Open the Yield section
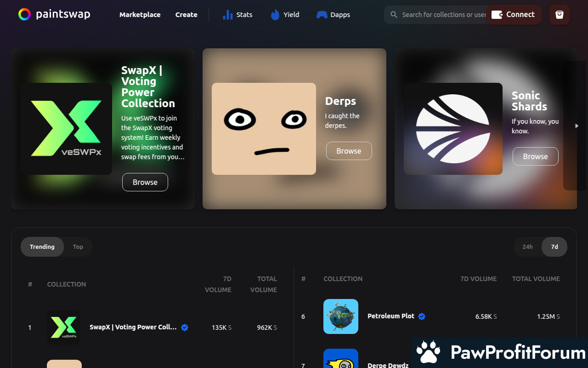 [x=291, y=15]
